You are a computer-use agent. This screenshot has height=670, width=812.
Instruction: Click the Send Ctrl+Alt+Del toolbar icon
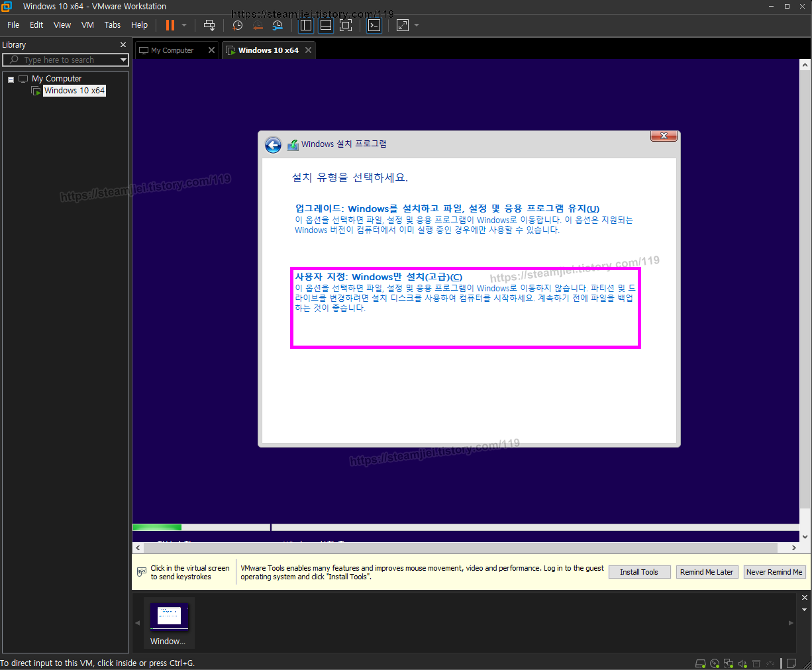click(209, 25)
